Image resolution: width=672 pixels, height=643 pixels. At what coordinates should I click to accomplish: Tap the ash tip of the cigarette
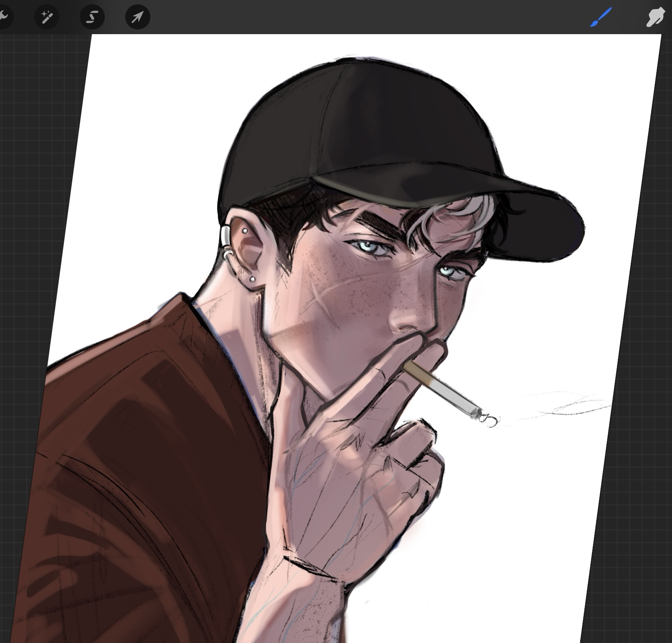[x=477, y=412]
